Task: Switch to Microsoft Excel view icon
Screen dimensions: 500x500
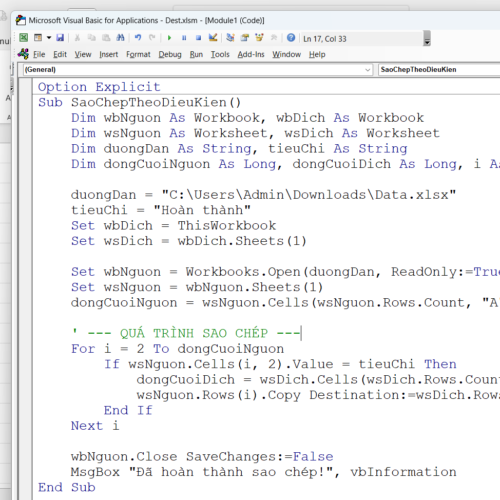Action: pos(23,38)
